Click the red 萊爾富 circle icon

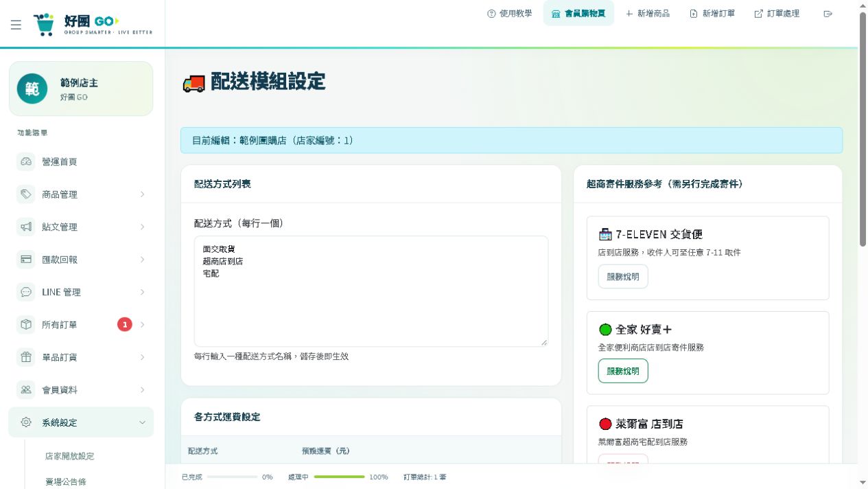coord(605,424)
